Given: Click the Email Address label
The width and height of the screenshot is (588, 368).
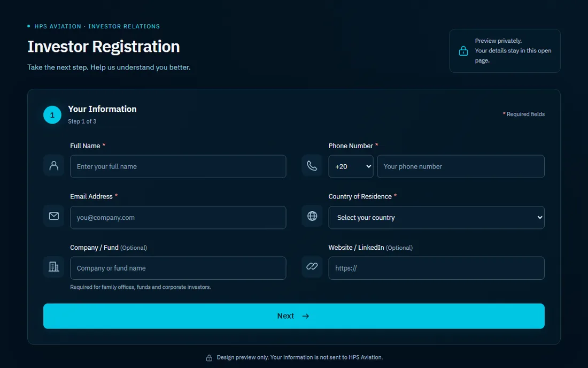Looking at the screenshot, I should 94,196.
